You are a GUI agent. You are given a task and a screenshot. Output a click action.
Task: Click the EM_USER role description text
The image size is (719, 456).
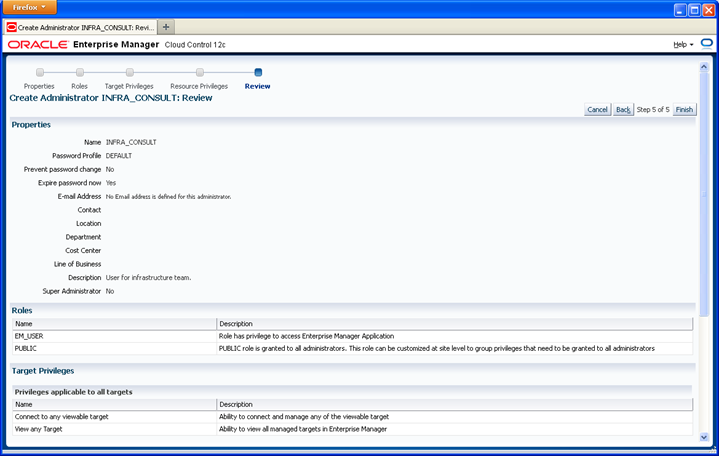306,336
